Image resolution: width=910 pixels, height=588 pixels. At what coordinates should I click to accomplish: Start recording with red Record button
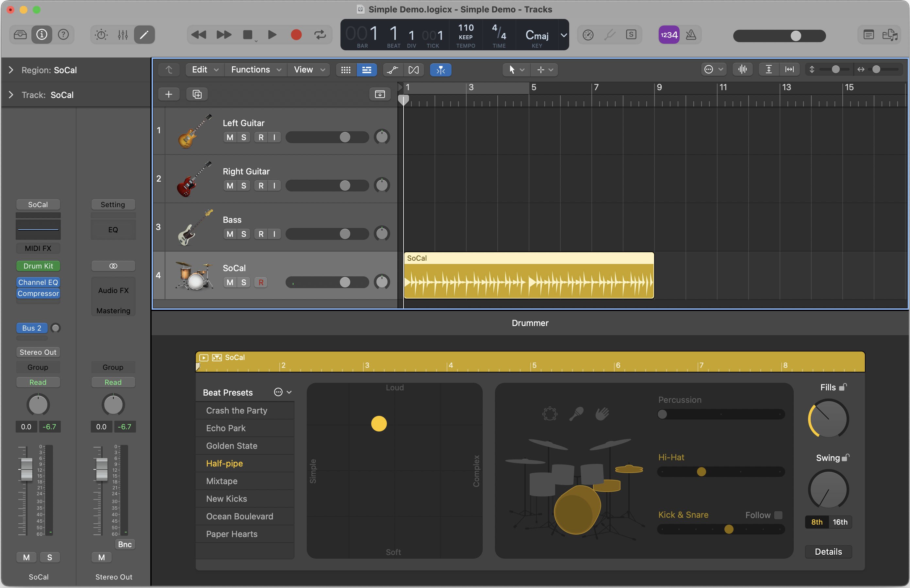coord(296,35)
